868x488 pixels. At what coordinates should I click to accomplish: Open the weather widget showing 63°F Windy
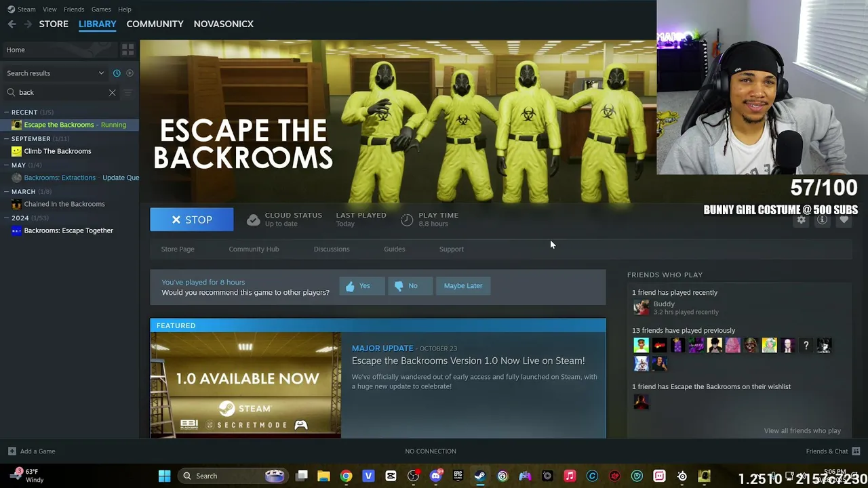pos(26,476)
